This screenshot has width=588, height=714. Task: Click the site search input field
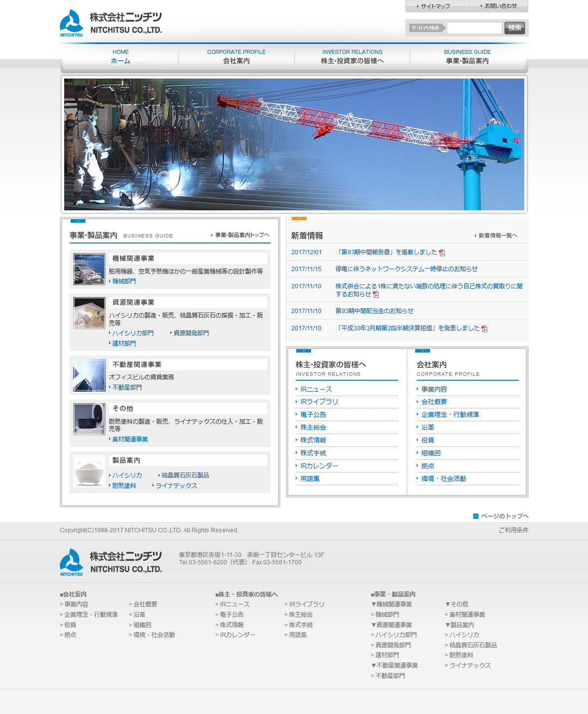pos(474,28)
